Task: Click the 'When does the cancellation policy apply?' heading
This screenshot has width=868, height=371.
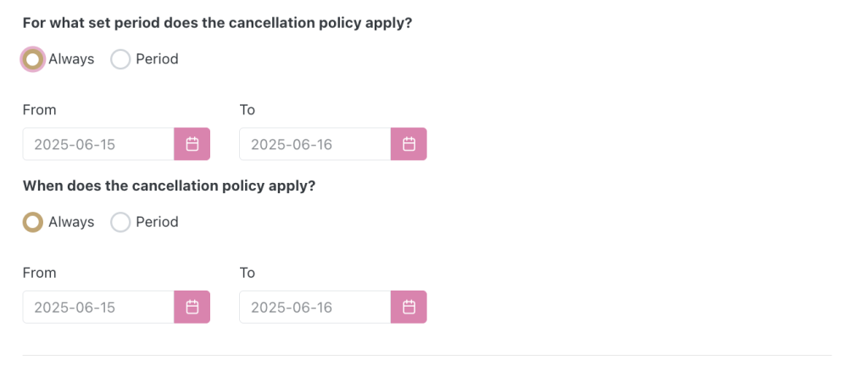Action: [x=169, y=185]
